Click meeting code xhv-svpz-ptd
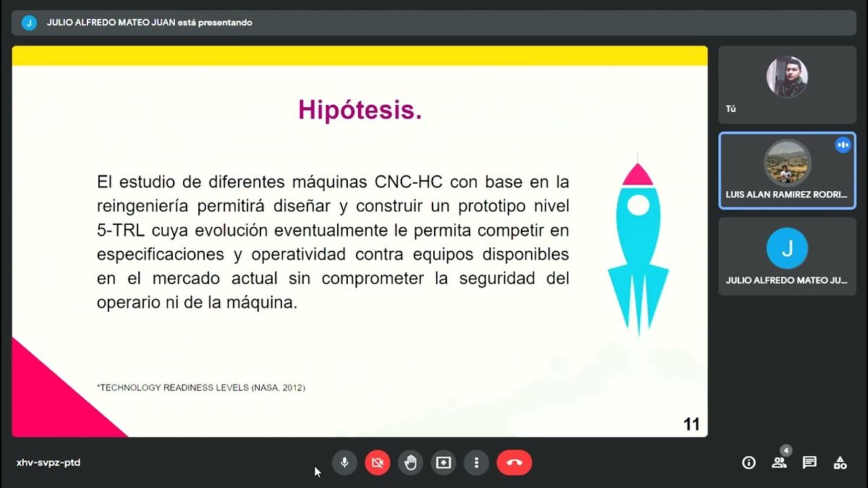 [x=48, y=463]
